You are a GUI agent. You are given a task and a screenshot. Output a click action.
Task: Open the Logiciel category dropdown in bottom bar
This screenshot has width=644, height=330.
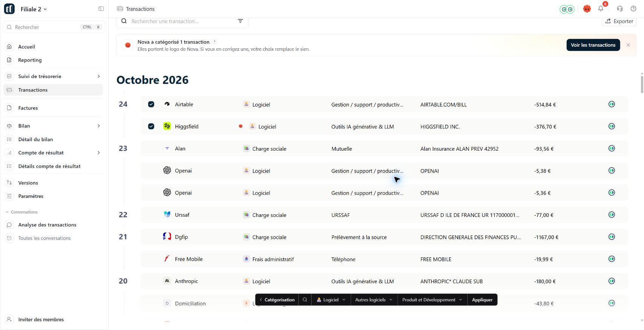(x=331, y=300)
